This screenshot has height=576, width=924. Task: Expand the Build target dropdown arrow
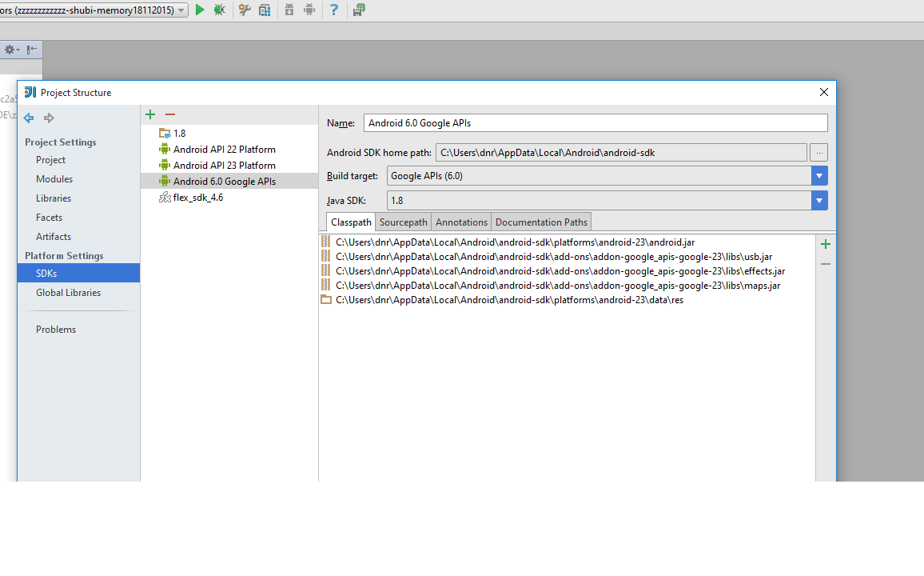click(819, 176)
